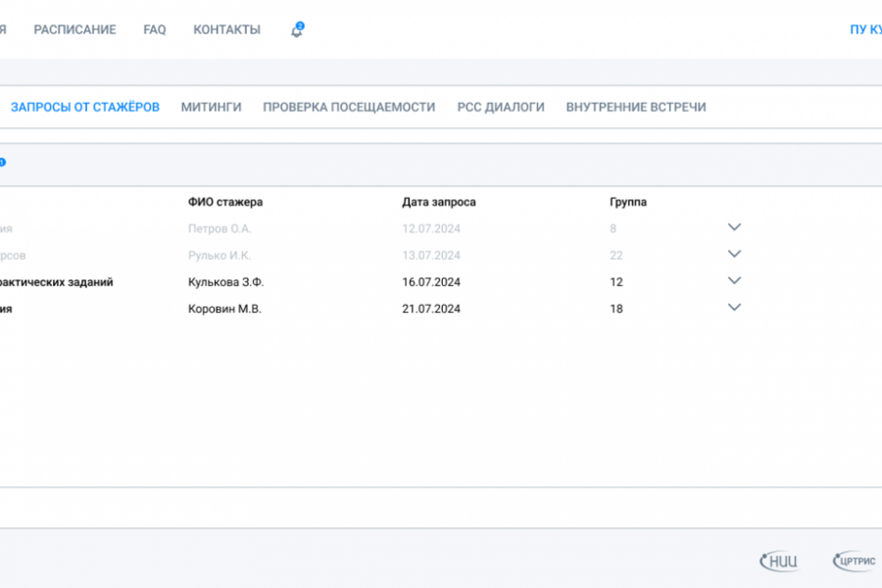Expand the Рулько И.К. request row
Image resolution: width=882 pixels, height=588 pixels.
click(x=734, y=254)
